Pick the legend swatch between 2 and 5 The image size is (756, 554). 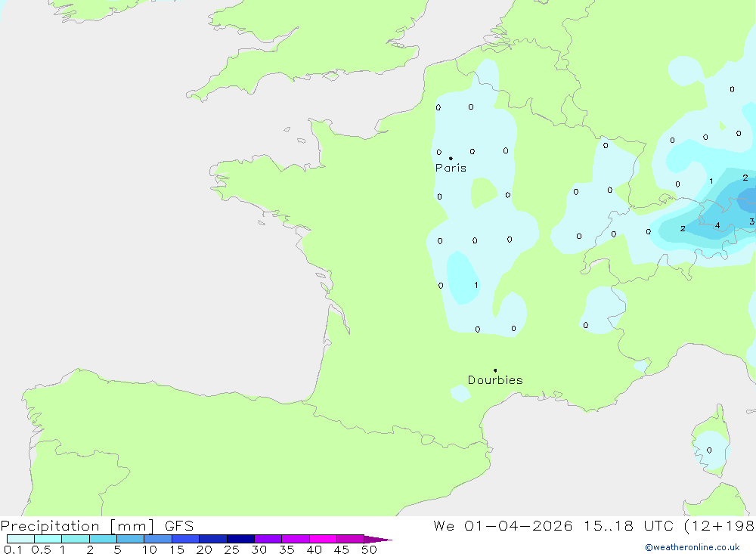coord(103,540)
